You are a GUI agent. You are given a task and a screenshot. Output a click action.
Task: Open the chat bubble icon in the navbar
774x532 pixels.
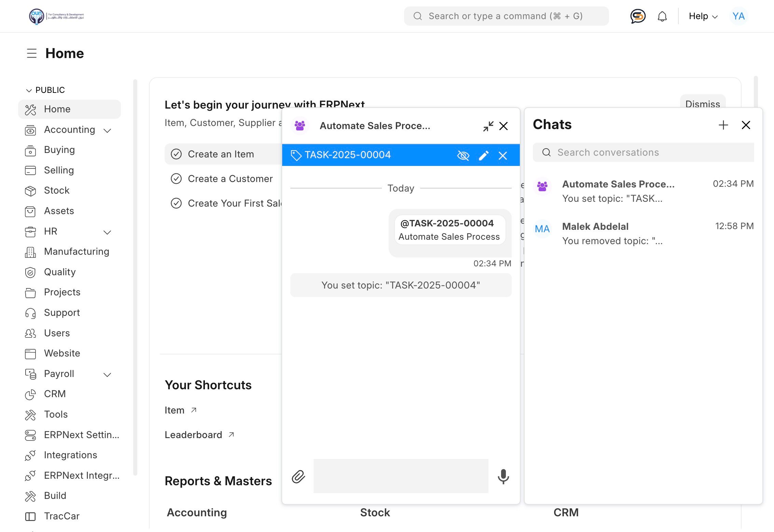point(637,16)
